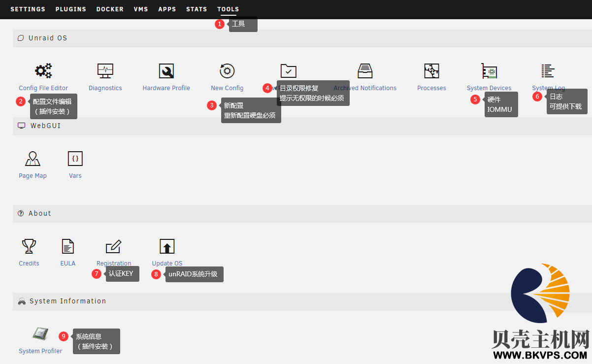592x364 pixels.
Task: Click the Diagnostics monitor icon
Action: pyautogui.click(x=105, y=71)
